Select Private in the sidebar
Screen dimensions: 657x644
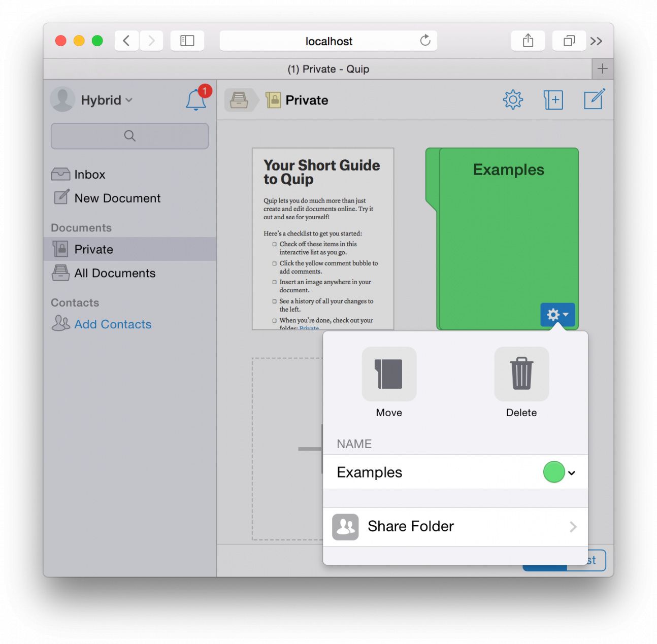coord(93,249)
